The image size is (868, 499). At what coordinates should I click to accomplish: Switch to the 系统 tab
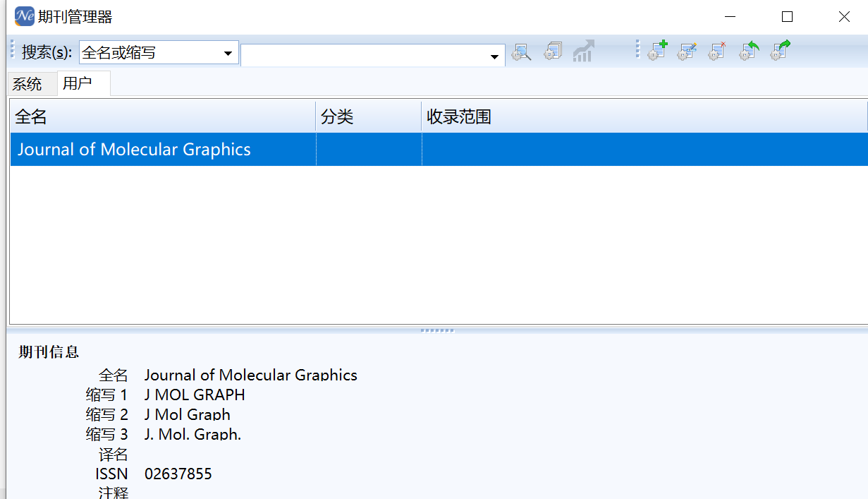27,85
